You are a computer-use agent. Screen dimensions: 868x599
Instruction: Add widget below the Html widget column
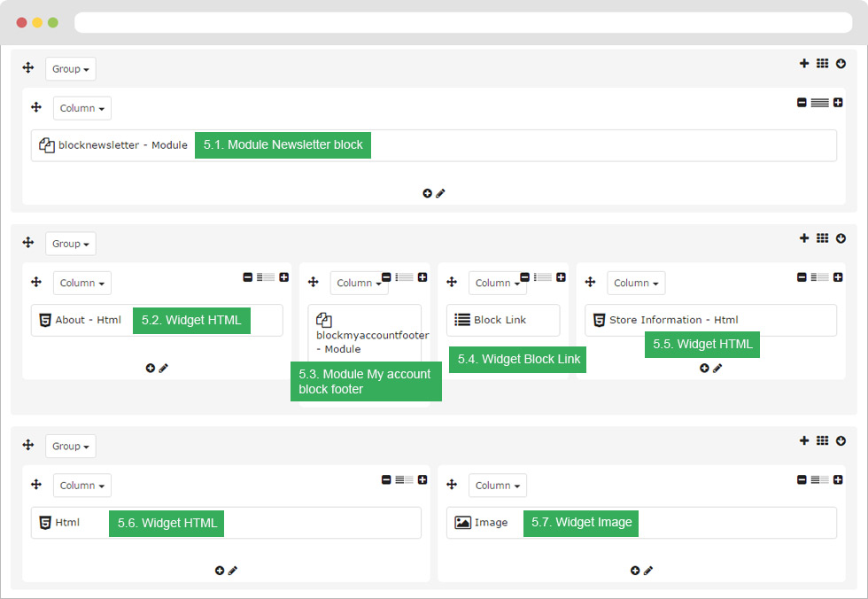220,571
